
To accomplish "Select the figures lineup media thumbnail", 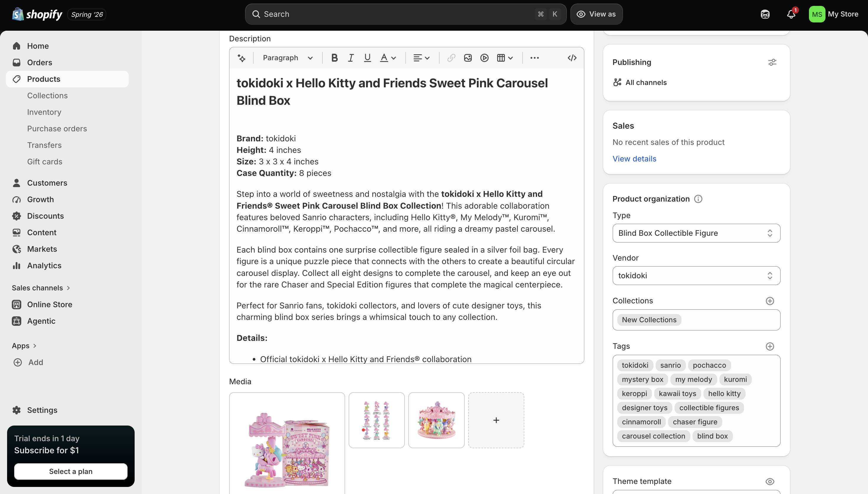I will (376, 421).
